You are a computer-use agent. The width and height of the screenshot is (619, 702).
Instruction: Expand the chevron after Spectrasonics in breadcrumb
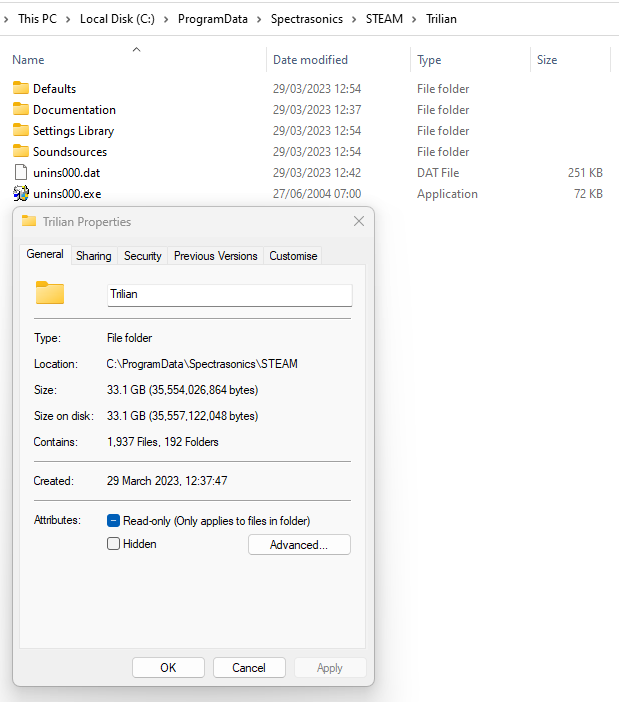[x=354, y=19]
